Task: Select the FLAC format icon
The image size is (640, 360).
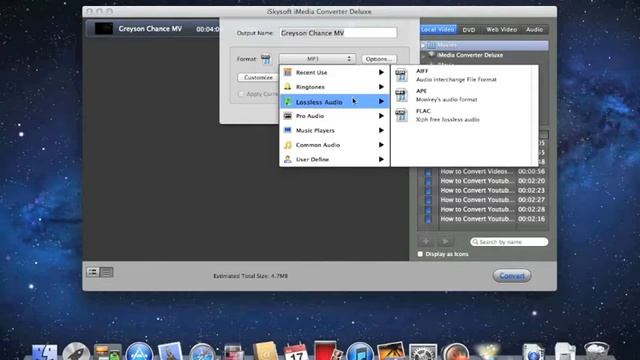Action: coord(401,115)
